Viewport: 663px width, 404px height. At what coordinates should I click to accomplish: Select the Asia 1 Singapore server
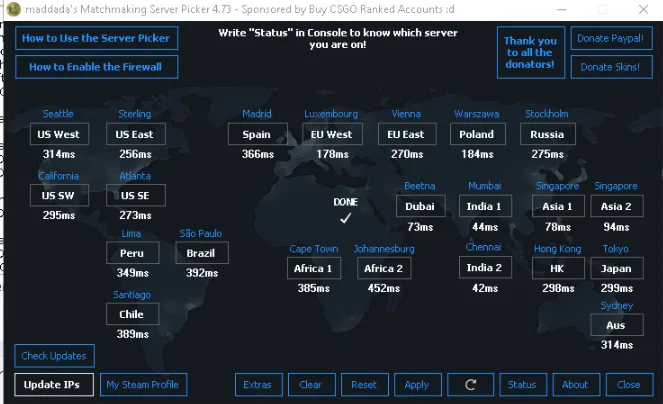point(558,207)
